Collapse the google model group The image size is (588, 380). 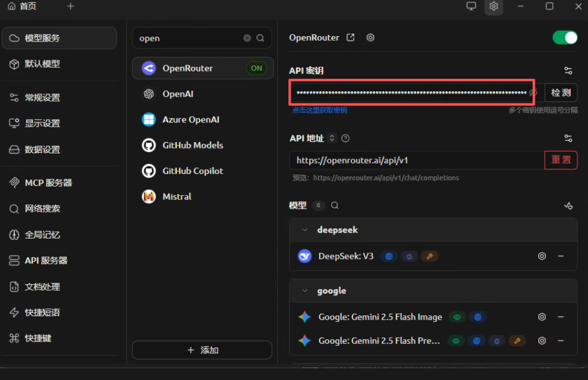tap(305, 291)
